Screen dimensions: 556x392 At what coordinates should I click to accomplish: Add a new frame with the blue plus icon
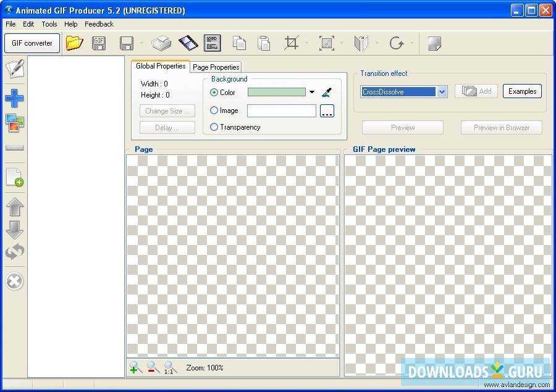14,98
